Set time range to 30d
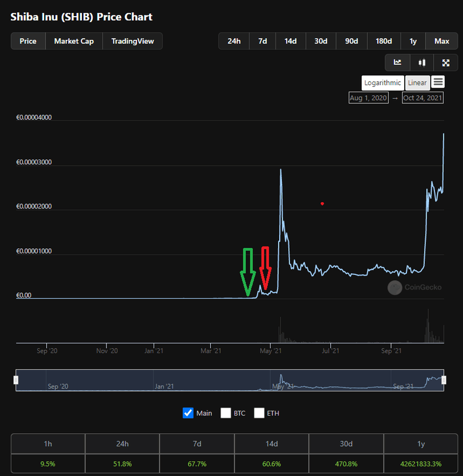 coord(321,41)
